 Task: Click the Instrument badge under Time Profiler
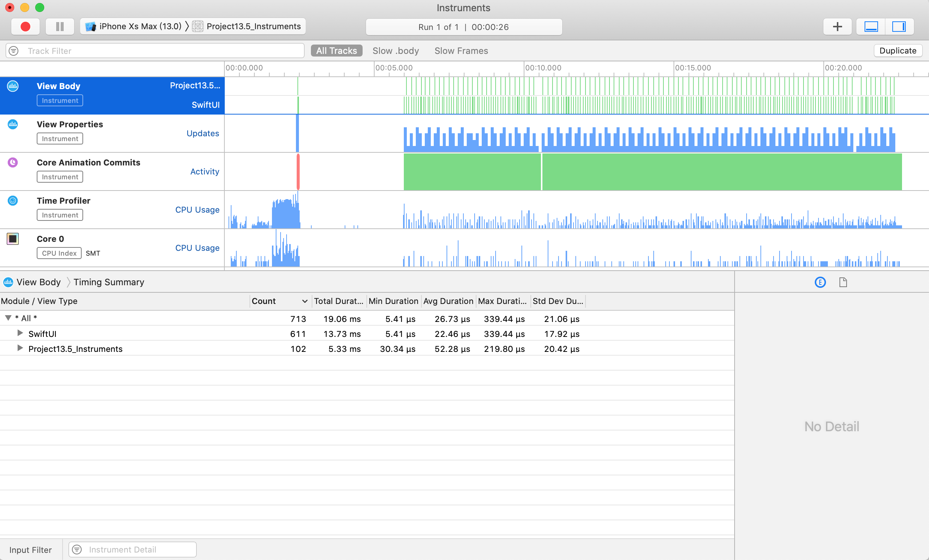click(60, 215)
